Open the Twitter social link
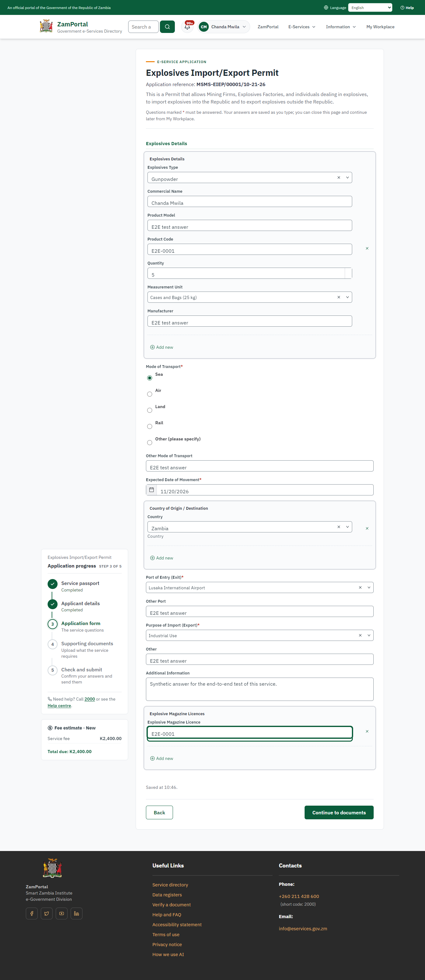The height and width of the screenshot is (980, 425). (x=46, y=913)
